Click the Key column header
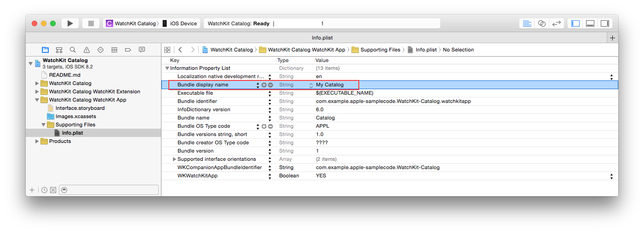 tap(175, 61)
